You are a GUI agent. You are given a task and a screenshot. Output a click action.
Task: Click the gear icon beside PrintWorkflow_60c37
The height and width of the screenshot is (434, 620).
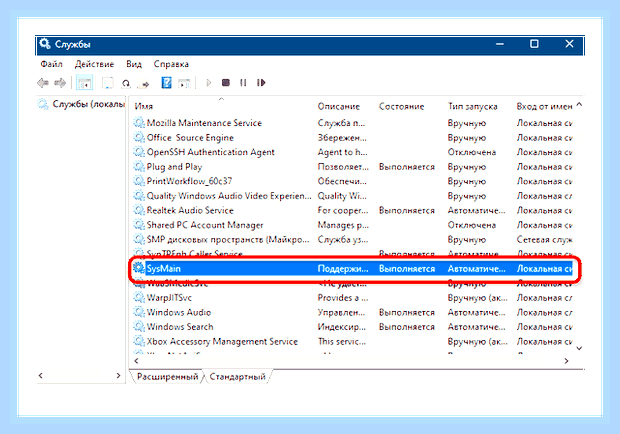point(139,181)
